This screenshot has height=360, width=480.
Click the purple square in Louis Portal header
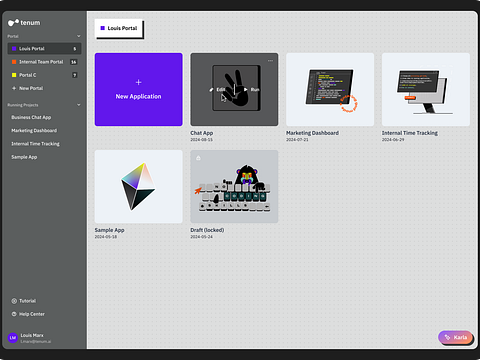[103, 28]
